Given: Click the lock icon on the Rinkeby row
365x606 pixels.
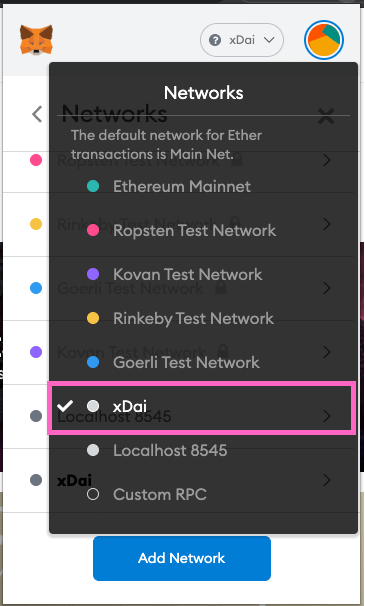Looking at the screenshot, I should 235,223.
